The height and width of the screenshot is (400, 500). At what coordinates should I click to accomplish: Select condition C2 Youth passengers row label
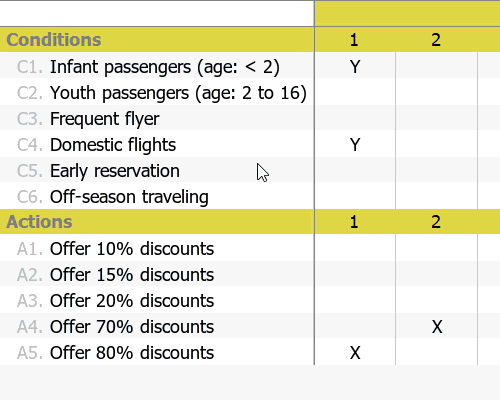coord(157,93)
